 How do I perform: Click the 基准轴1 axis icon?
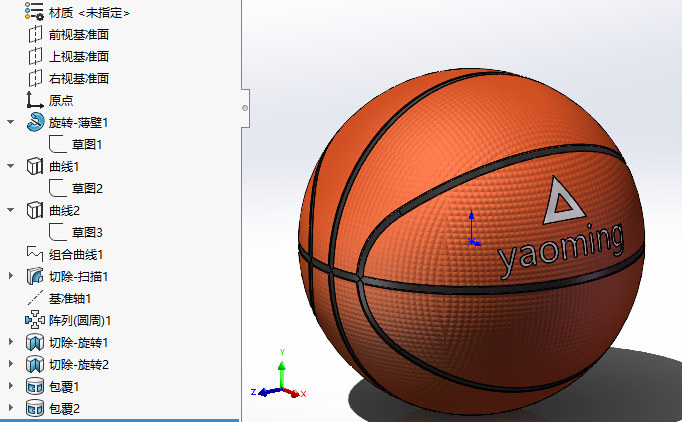(x=35, y=298)
